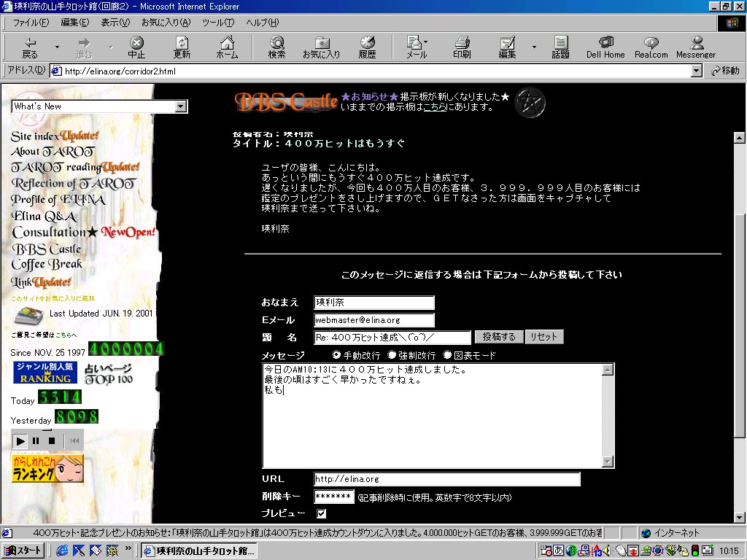The height and width of the screenshot is (560, 747).
Task: Open the History (履歴) toolbar icon
Action: pyautogui.click(x=367, y=47)
